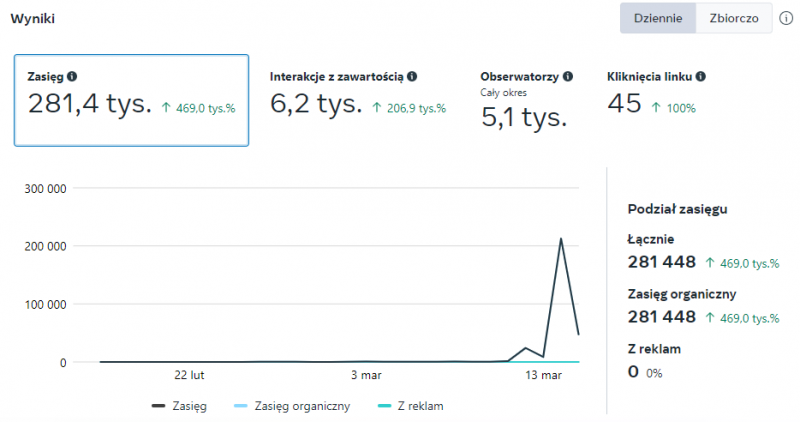Toggle Z reklam legend entry
Viewport: 800px width, 422px height.
411,406
